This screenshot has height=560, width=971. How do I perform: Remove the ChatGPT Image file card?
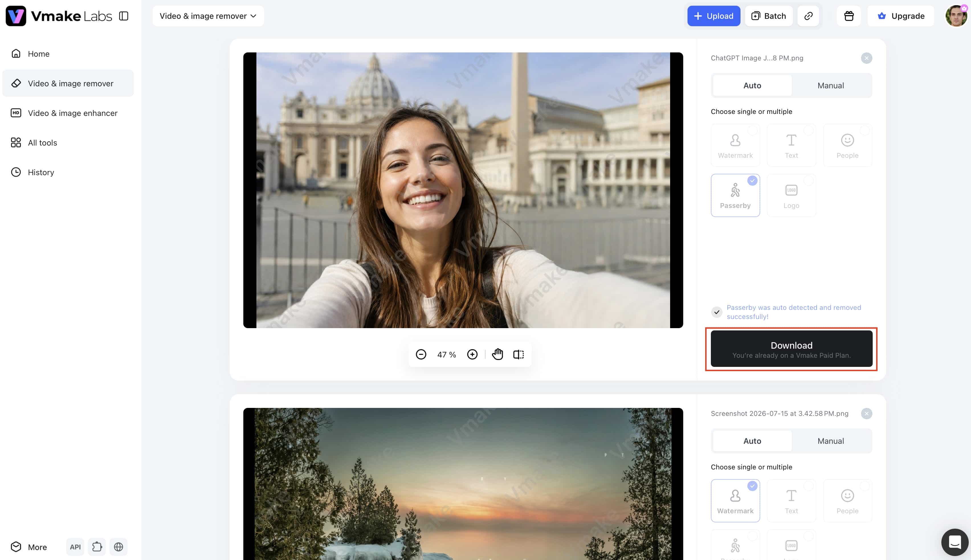[x=866, y=58]
